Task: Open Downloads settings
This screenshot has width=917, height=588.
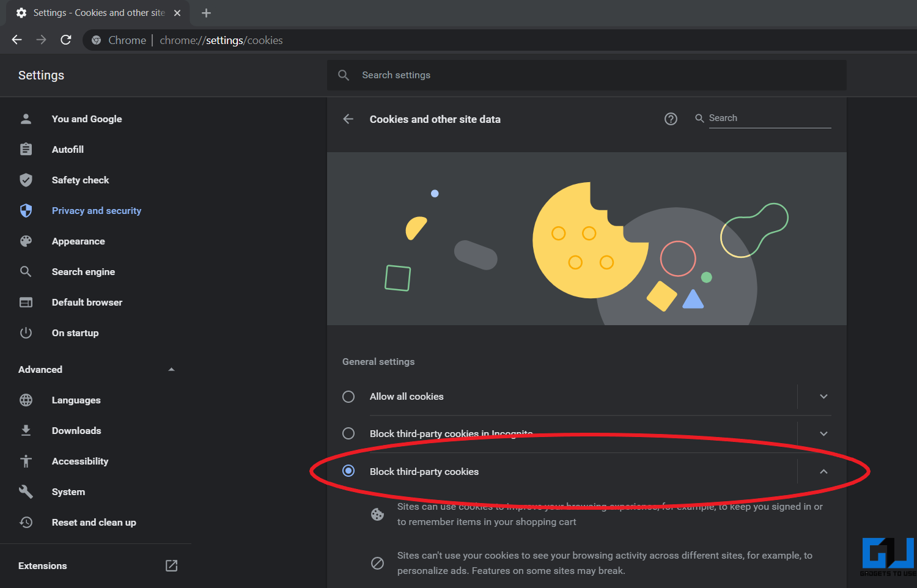Action: coord(76,431)
